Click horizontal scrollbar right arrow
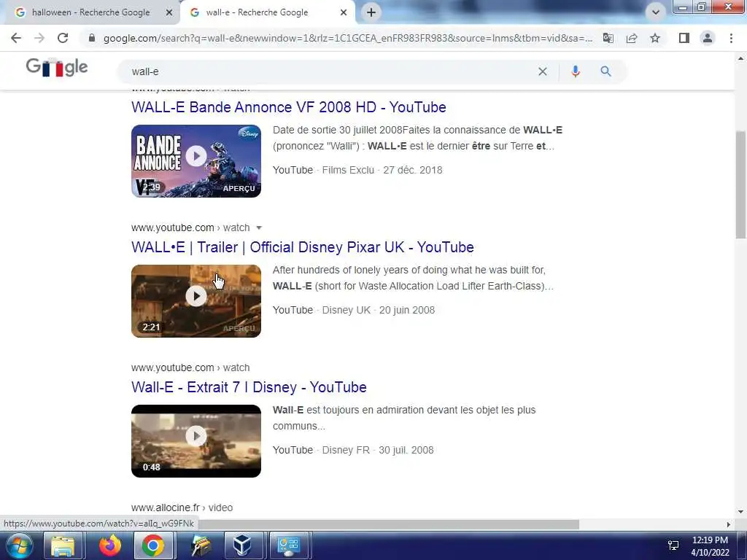 click(x=729, y=524)
